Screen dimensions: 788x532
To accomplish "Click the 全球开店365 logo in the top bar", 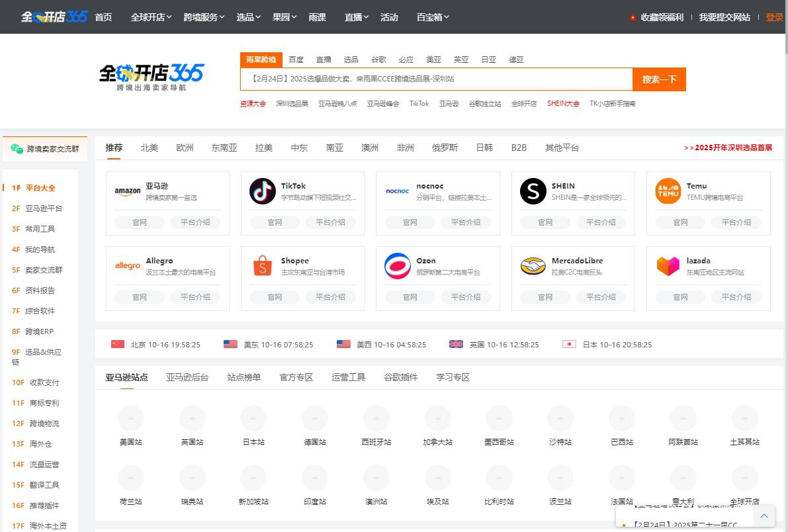I will [x=54, y=17].
